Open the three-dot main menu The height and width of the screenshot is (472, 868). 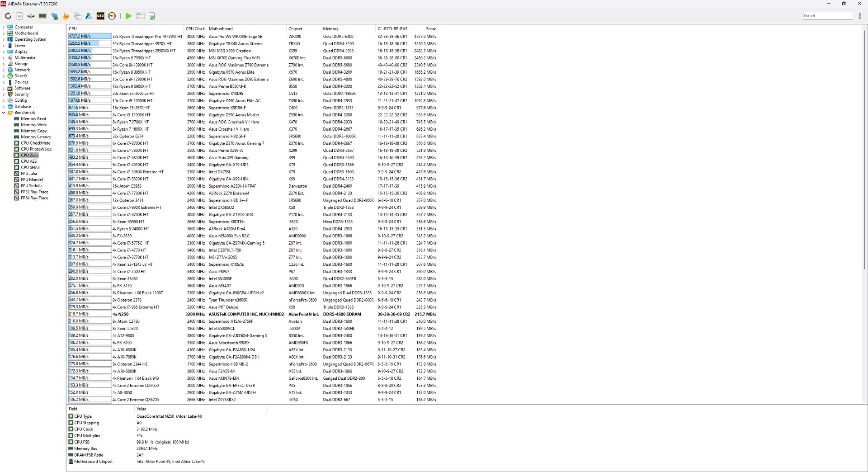point(859,16)
